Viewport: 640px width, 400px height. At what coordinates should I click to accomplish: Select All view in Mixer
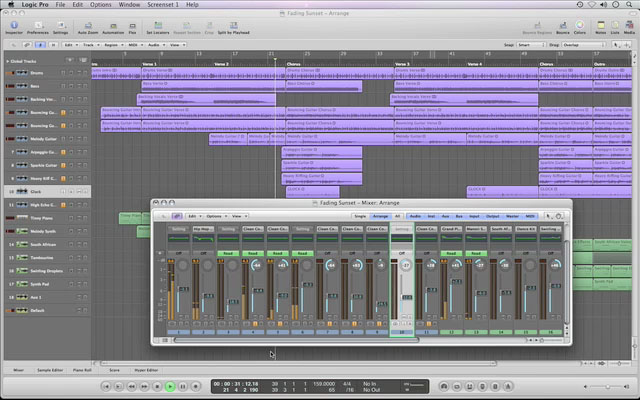point(397,216)
